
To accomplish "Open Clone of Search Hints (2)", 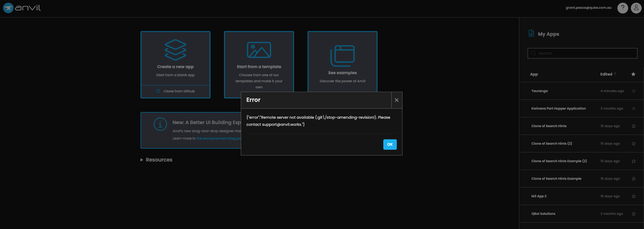I will (552, 144).
